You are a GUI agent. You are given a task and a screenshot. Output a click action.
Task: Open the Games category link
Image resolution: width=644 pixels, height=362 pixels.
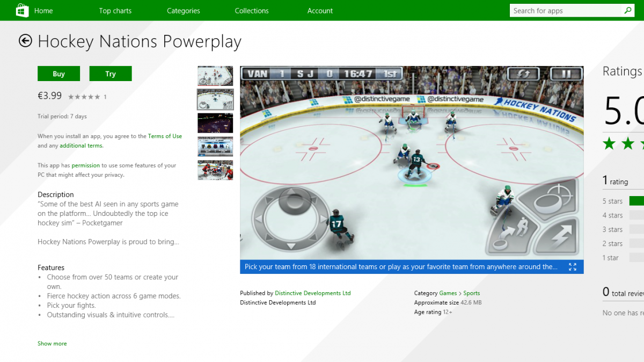(x=448, y=293)
